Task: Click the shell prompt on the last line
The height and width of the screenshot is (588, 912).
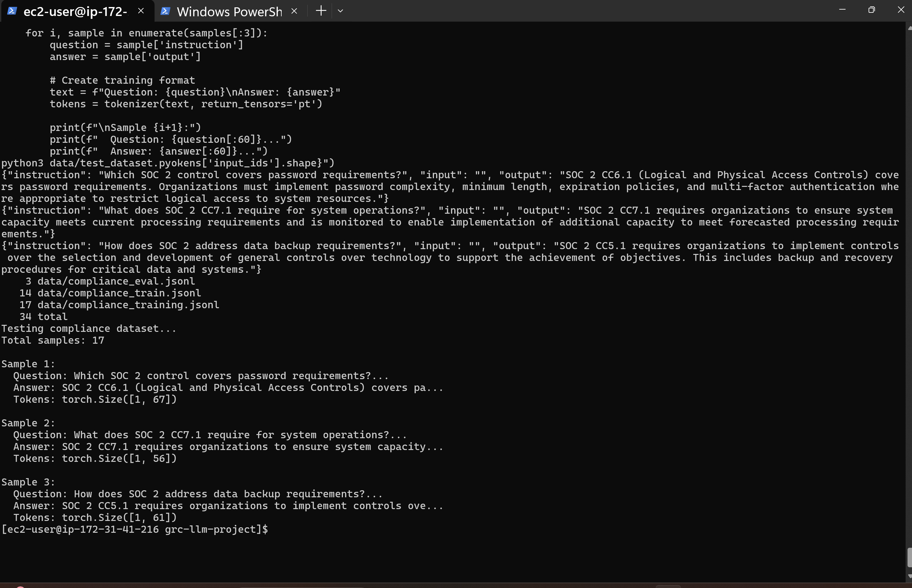Action: click(x=133, y=530)
